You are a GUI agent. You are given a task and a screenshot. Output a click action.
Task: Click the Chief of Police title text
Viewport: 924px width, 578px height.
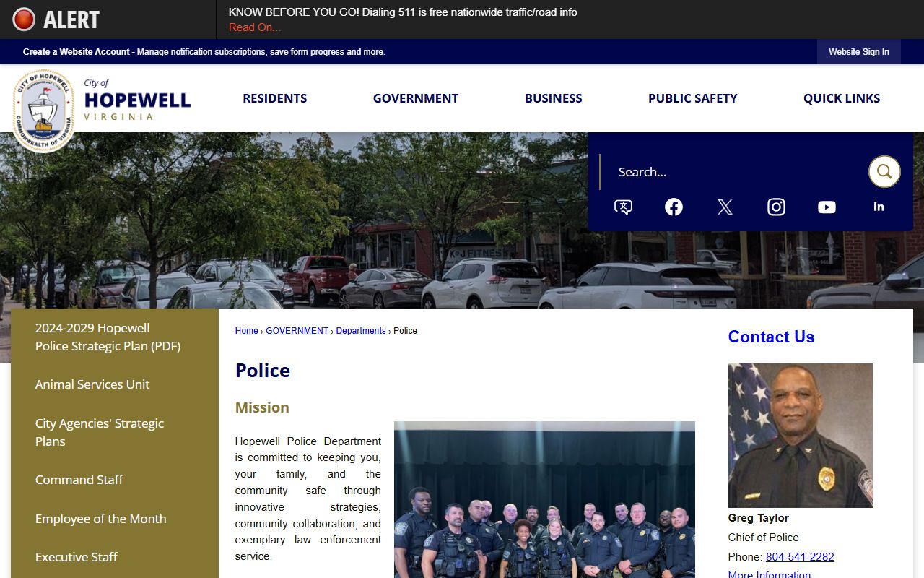[x=764, y=538]
